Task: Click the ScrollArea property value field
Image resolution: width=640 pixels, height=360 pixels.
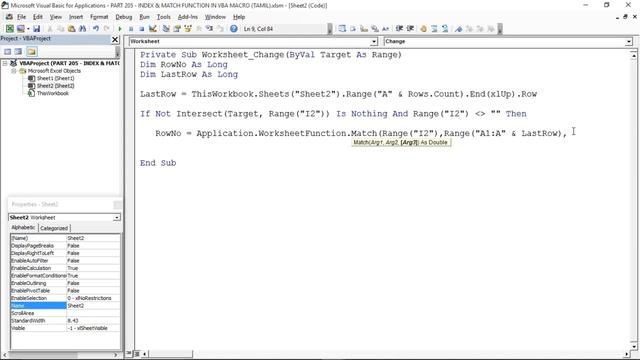Action: tap(93, 313)
